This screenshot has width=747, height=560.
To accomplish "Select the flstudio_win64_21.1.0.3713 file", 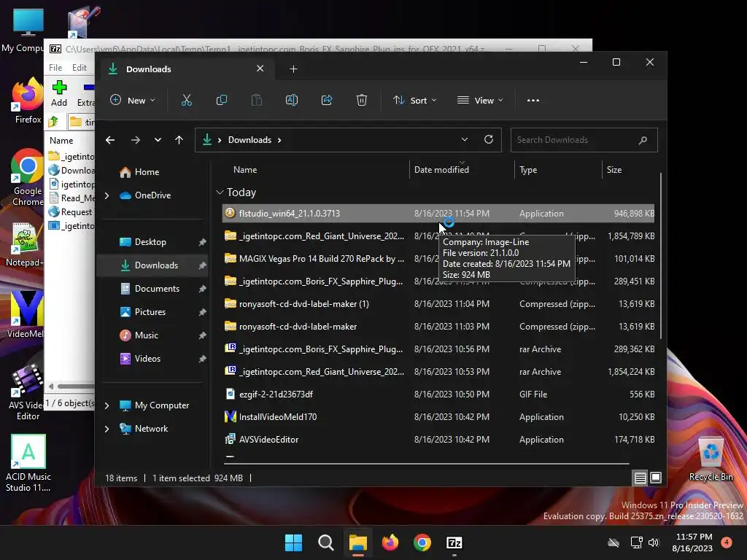I will 438,214.
